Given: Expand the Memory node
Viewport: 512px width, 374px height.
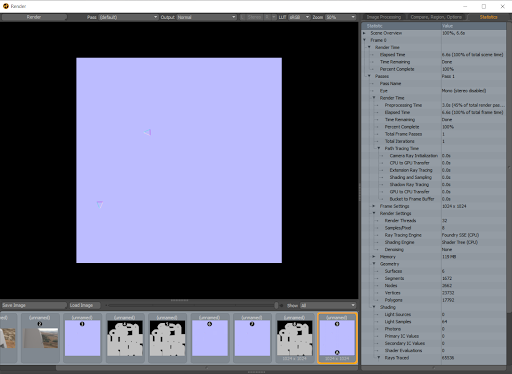Looking at the screenshot, I should tap(374, 257).
